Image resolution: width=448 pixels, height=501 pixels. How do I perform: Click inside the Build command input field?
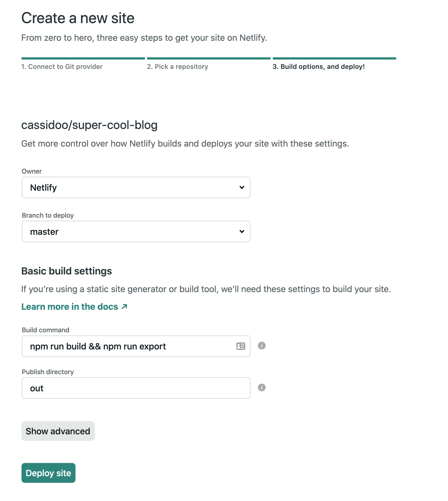click(124, 346)
